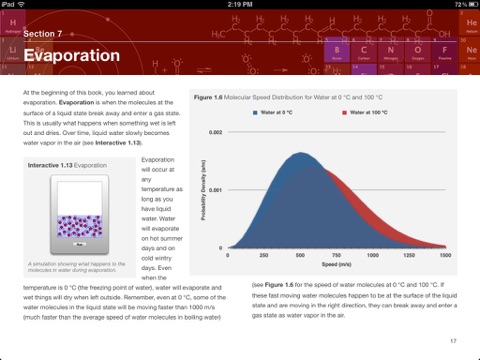Tap the Evaporation section heading
The image size is (480, 360).
(72, 56)
